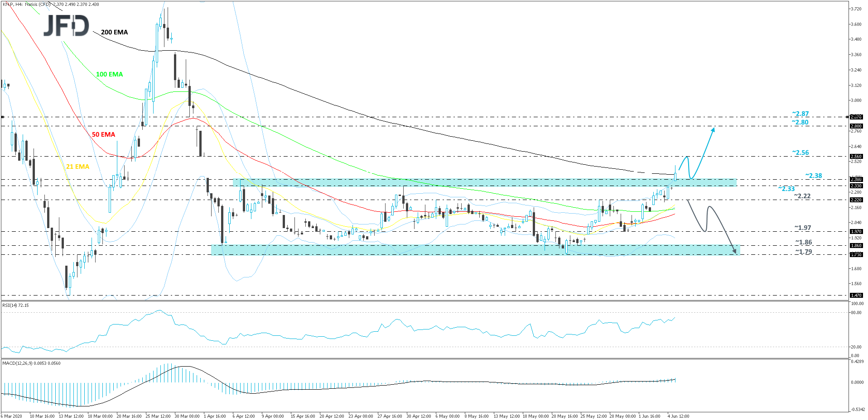The height and width of the screenshot is (420, 868).
Task: Click the blue upward arrow head
Action: tap(713, 130)
